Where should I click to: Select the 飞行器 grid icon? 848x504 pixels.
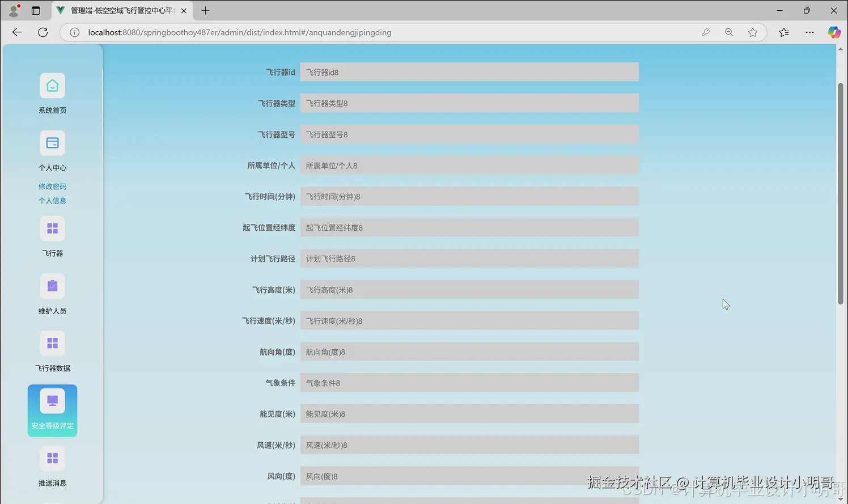tap(52, 228)
